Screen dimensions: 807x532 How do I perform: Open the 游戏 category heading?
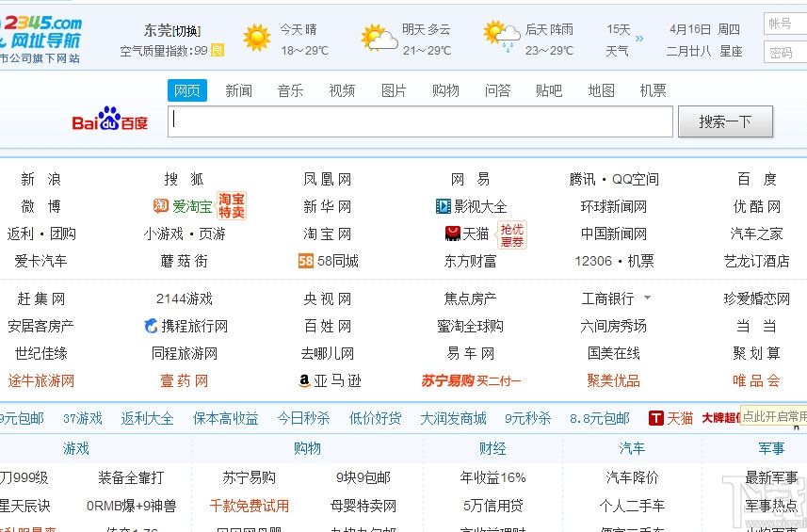[x=75, y=448]
